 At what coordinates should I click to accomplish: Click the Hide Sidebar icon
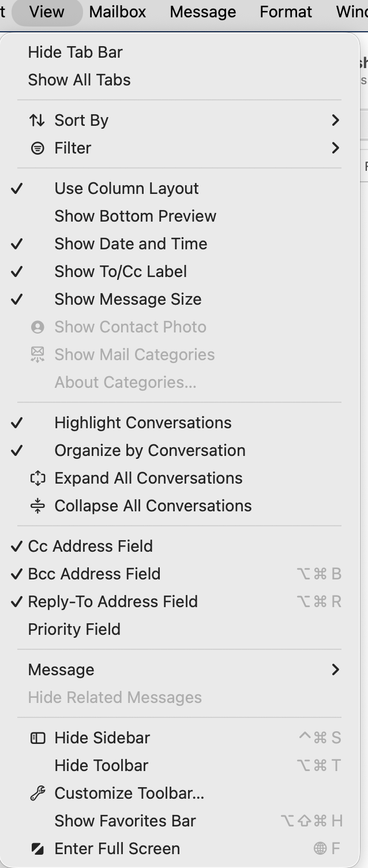37,738
